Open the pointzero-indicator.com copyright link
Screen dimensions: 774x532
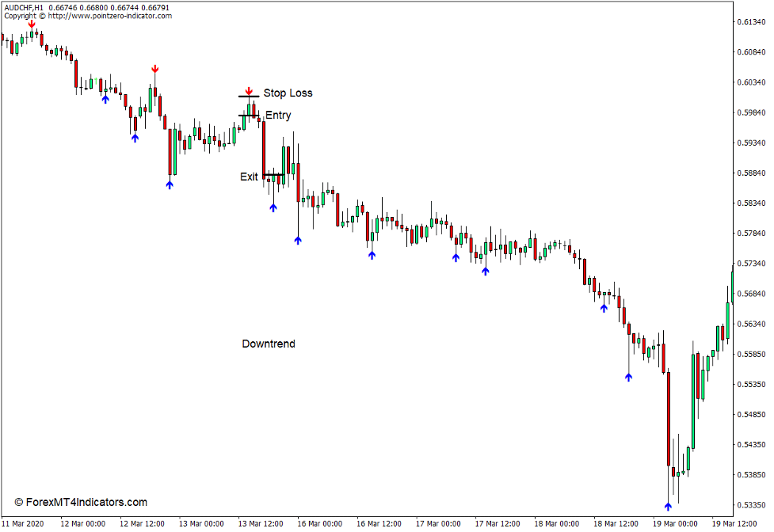tap(87, 14)
